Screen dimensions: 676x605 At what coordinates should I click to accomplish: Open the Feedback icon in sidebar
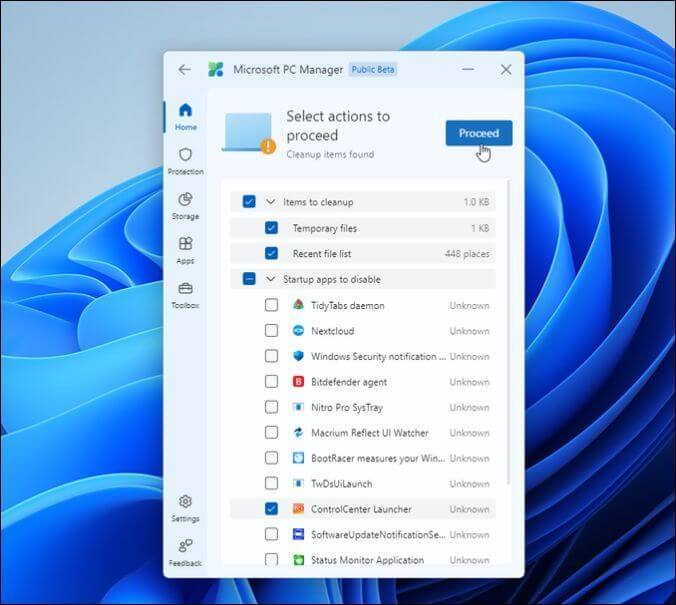[x=185, y=553]
